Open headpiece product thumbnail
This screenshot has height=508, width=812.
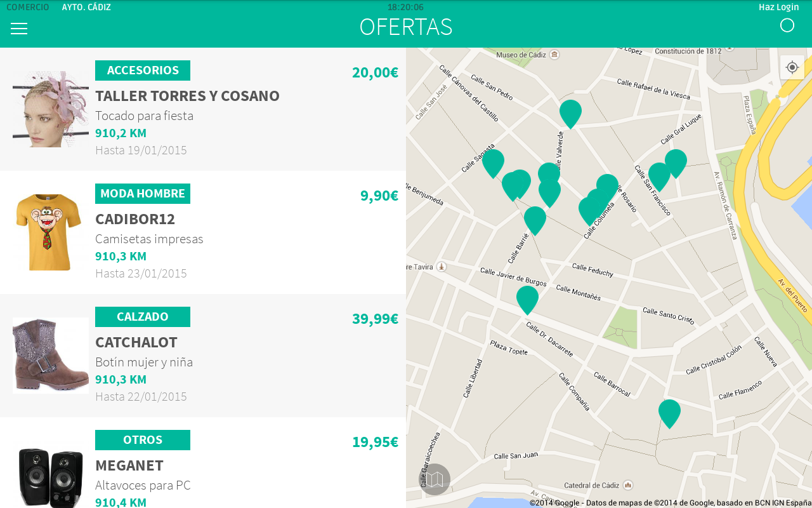51,109
